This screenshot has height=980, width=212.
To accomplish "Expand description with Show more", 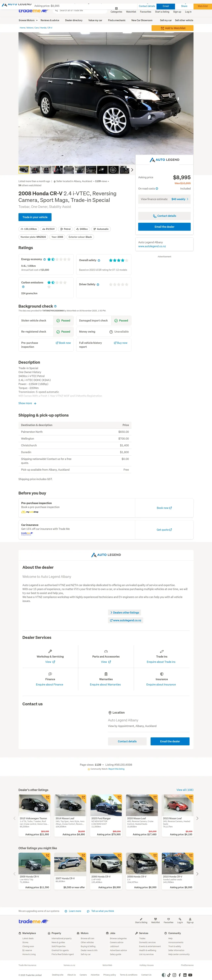I will (x=27, y=403).
